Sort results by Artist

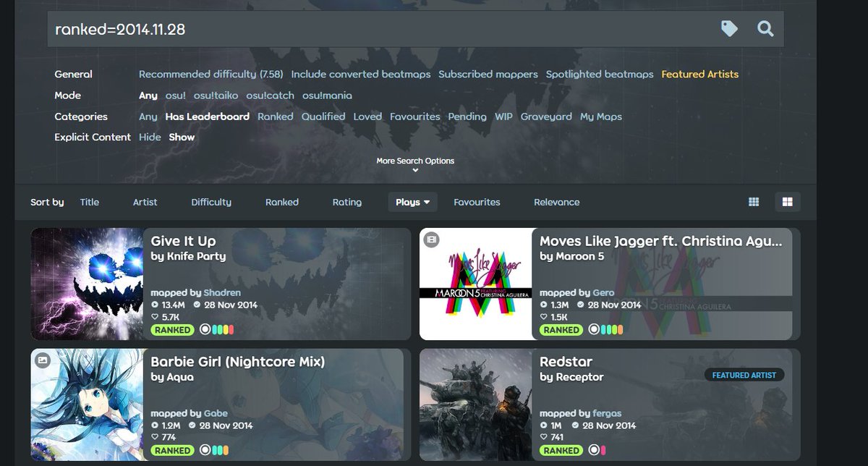(x=145, y=203)
